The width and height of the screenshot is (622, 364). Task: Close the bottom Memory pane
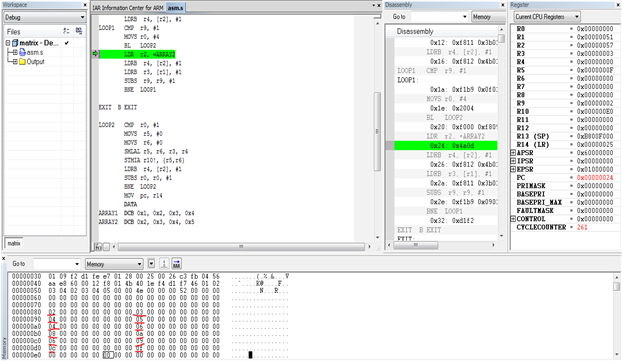click(4, 258)
